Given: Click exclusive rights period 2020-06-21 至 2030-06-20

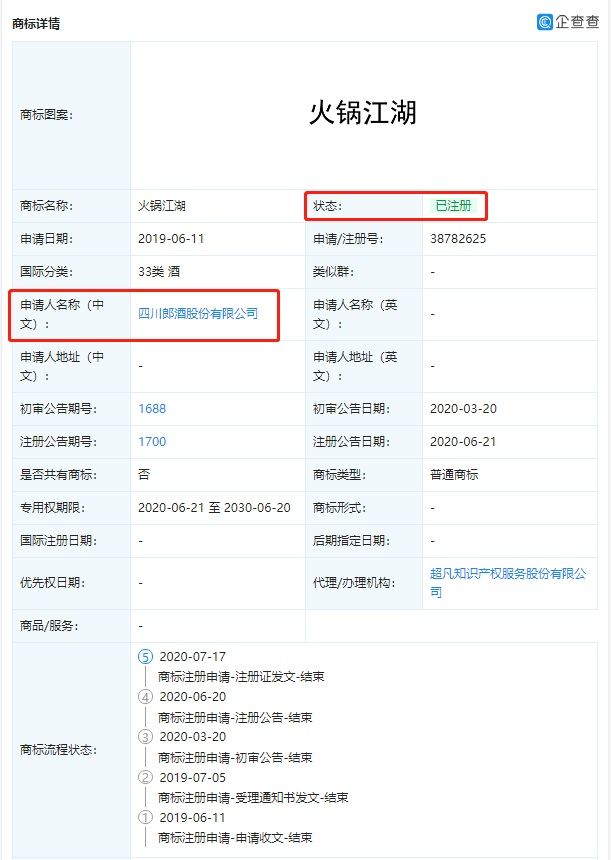Looking at the screenshot, I should 214,507.
